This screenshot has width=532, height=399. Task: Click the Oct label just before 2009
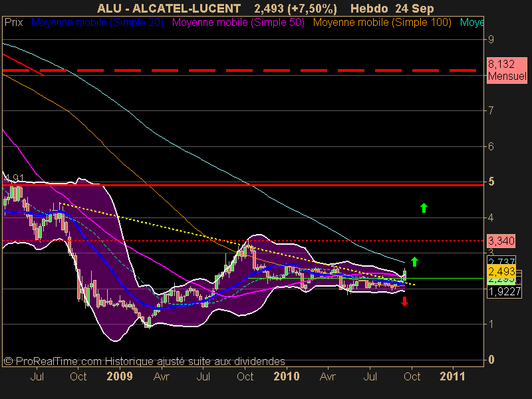click(x=78, y=376)
